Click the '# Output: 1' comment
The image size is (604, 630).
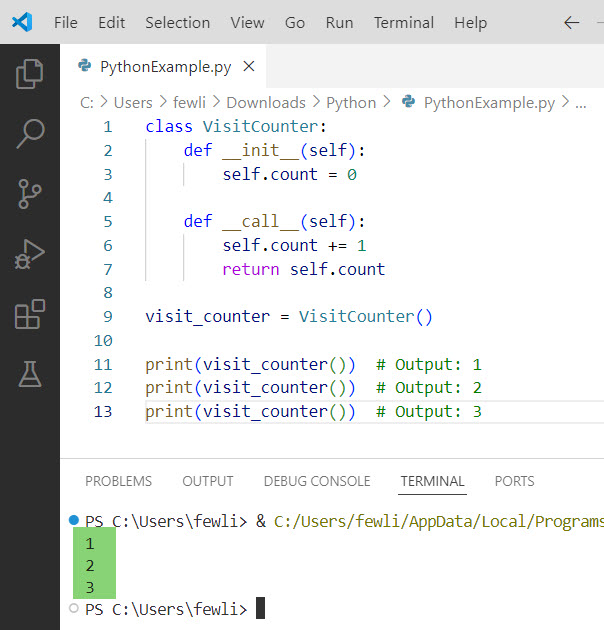coord(428,364)
